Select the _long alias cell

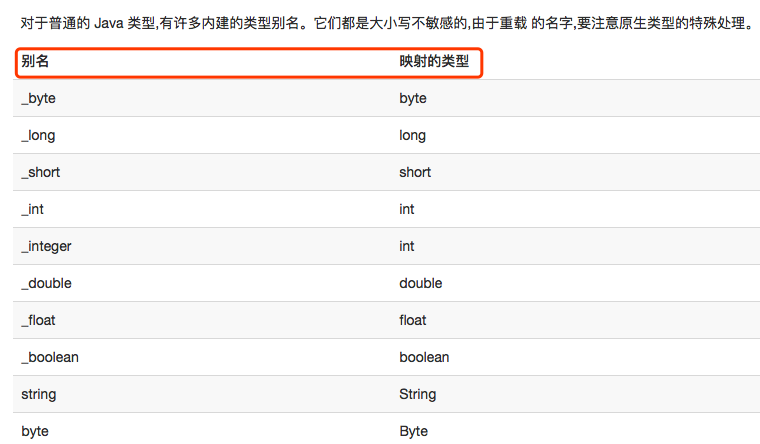[38, 135]
